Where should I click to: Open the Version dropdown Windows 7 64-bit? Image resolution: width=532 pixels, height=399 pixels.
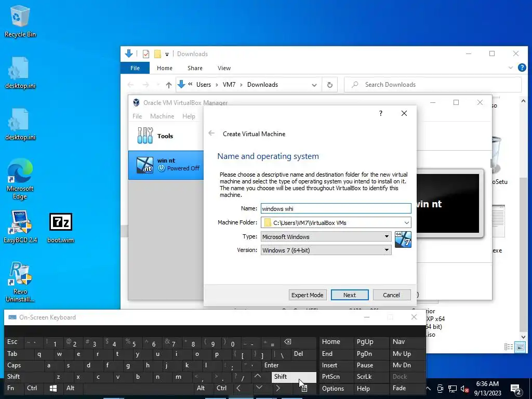[326, 250]
